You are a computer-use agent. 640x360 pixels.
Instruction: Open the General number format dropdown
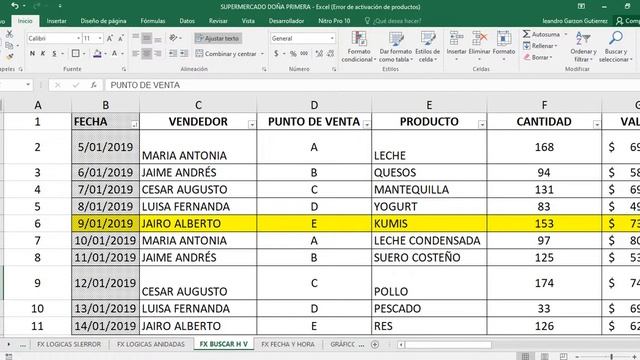pos(333,38)
